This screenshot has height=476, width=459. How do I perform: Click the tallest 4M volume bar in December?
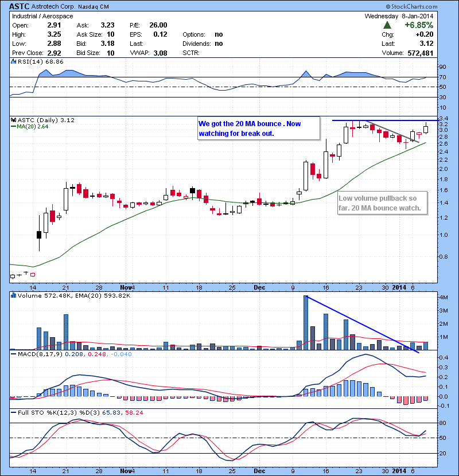click(x=306, y=323)
